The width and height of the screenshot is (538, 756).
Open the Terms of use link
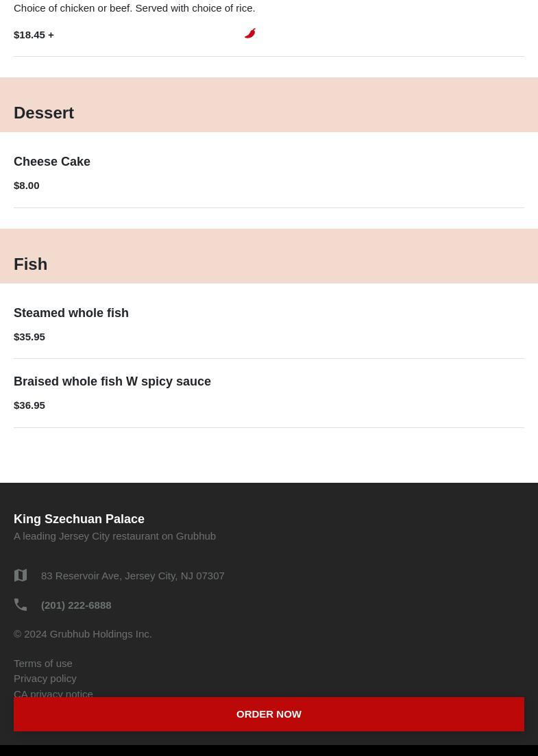pyautogui.click(x=43, y=663)
